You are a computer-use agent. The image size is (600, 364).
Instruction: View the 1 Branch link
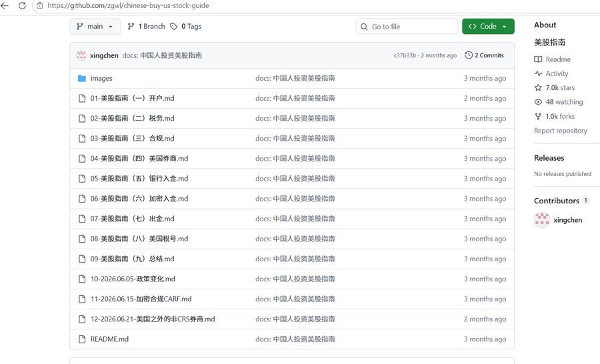146,27
